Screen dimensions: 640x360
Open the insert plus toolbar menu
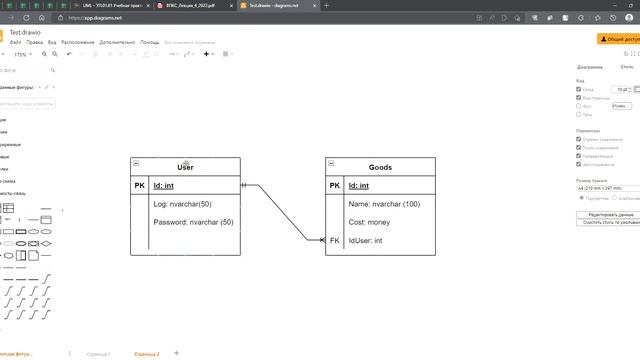[x=209, y=54]
